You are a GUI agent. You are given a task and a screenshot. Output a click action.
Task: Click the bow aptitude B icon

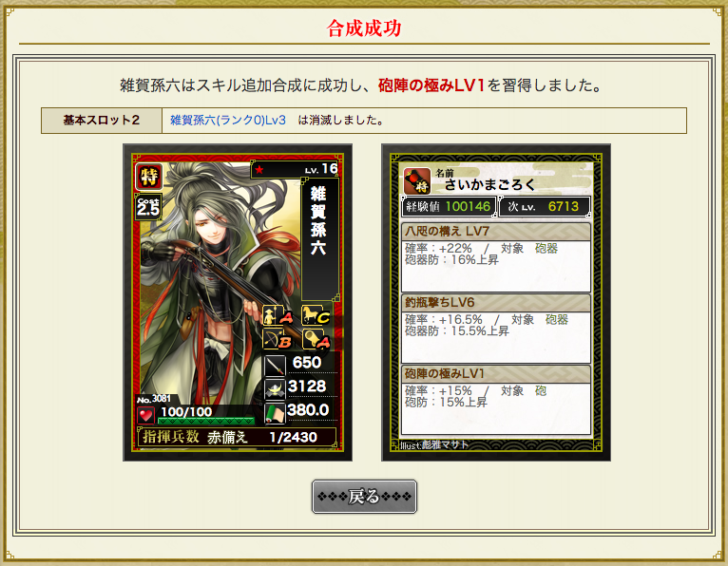(x=278, y=340)
